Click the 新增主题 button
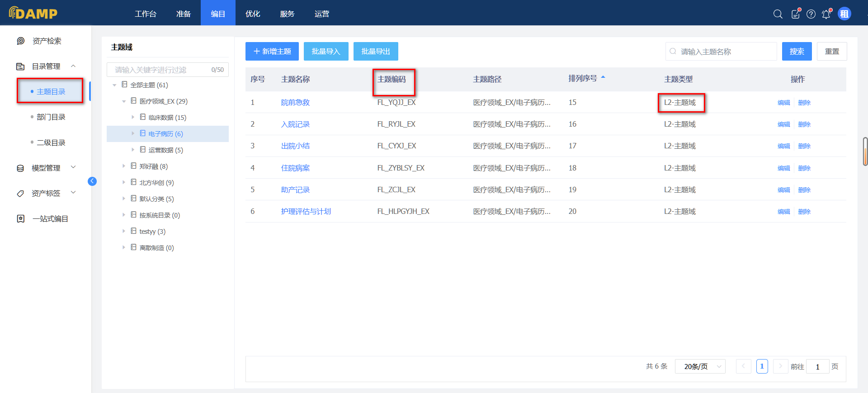Image resolution: width=868 pixels, height=393 pixels. [x=272, y=52]
